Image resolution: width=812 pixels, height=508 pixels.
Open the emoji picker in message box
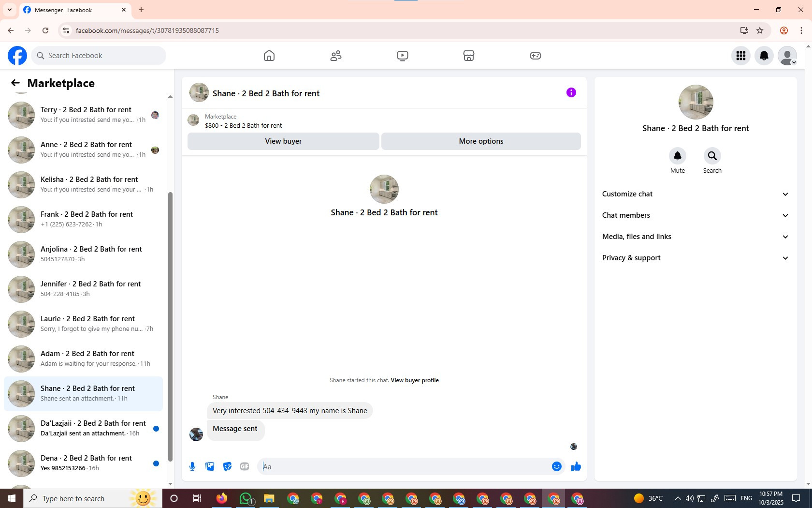pyautogui.click(x=557, y=466)
